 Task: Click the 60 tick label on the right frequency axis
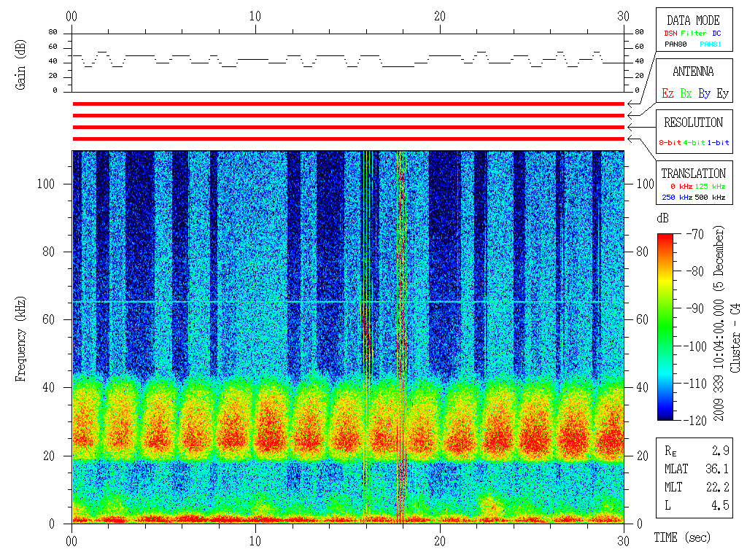point(643,319)
